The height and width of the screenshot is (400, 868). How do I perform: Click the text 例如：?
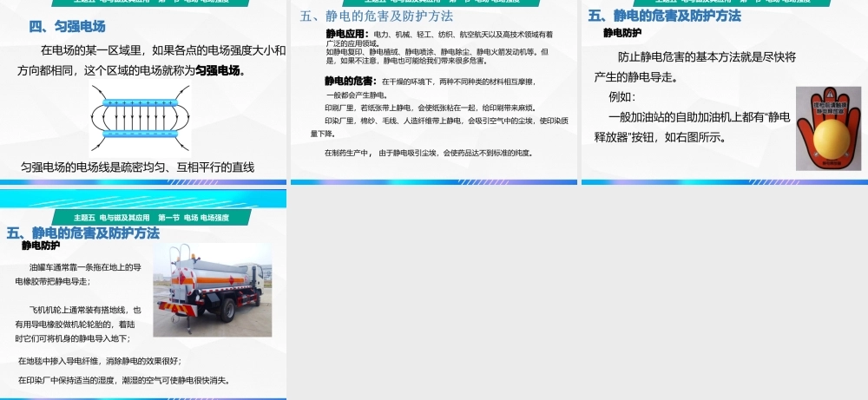click(x=622, y=97)
